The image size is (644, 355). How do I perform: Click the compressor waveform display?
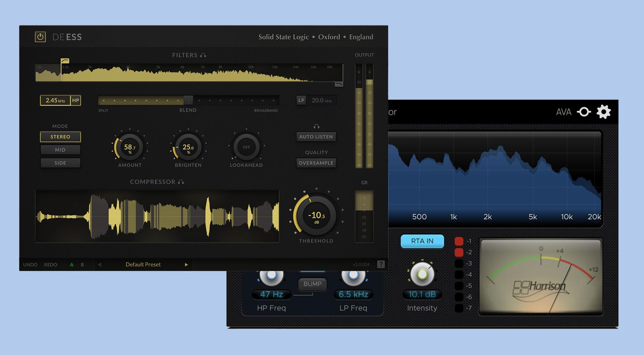click(157, 216)
